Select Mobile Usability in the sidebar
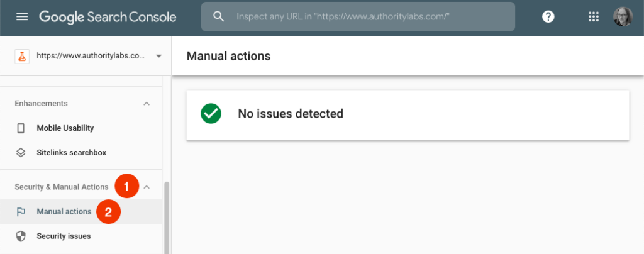644x254 pixels. tap(65, 128)
